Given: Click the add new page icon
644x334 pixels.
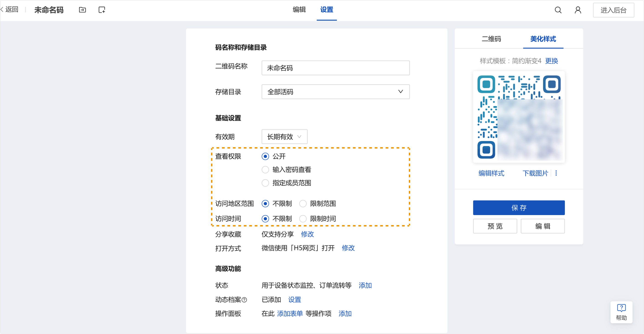Looking at the screenshot, I should click(102, 10).
